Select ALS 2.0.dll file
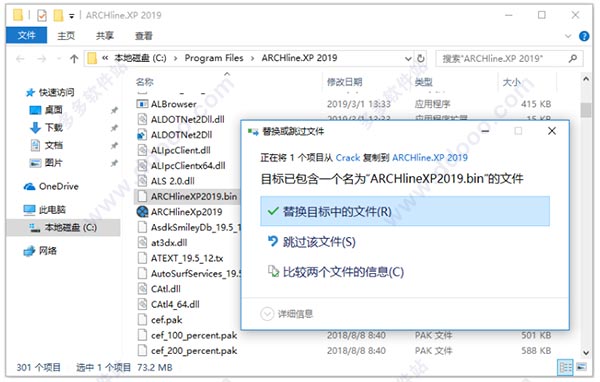Screen dimensions: 600x382 (x=173, y=181)
